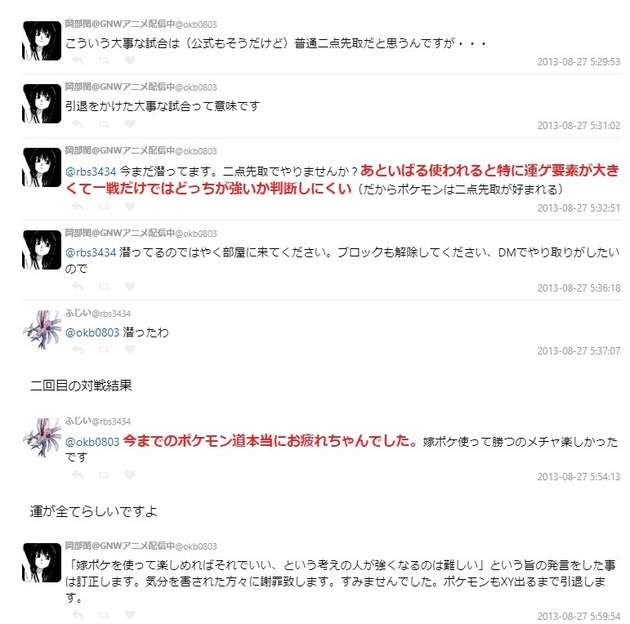Like the final 5:59:54 tweet
The height and width of the screenshot is (624, 630).
(x=129, y=614)
